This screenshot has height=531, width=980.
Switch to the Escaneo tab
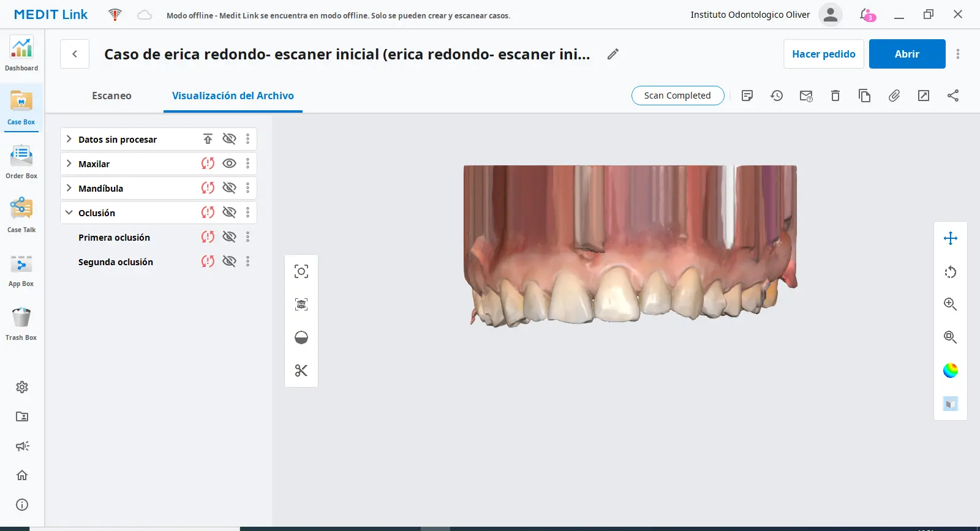[x=111, y=96]
